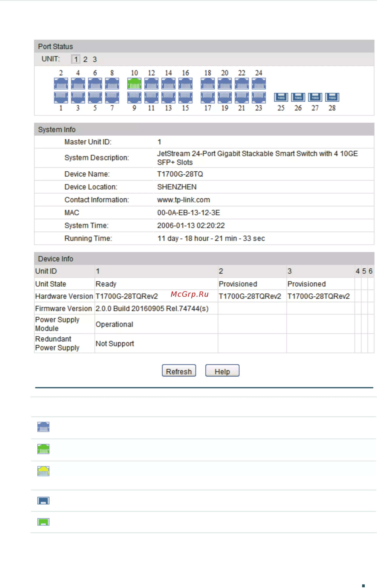
Task: Click port 24 RJ45 icon
Action: click(x=259, y=83)
